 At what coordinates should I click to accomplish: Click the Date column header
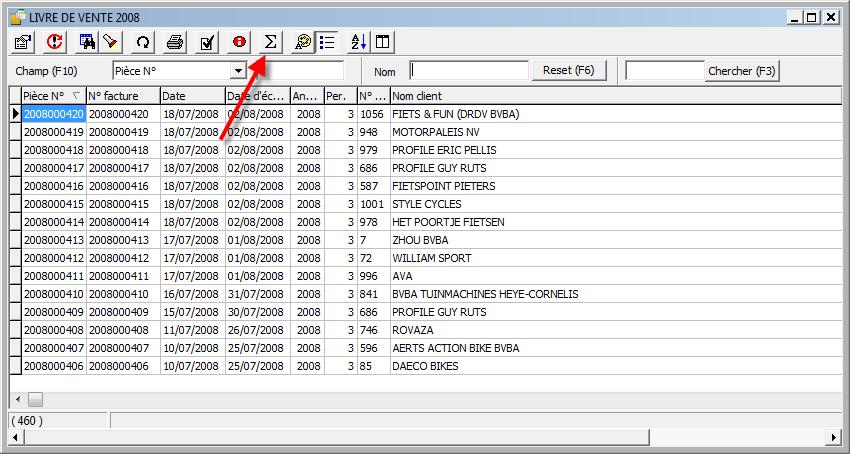coord(192,96)
